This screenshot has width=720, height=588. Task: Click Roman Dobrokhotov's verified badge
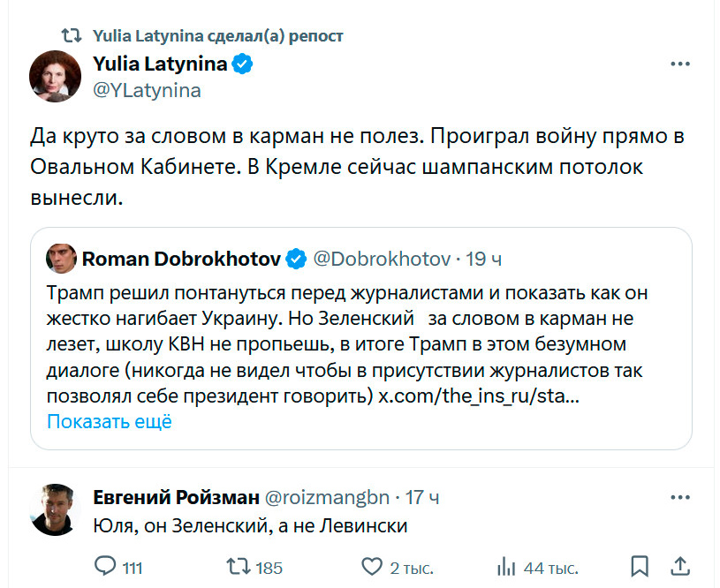297,259
